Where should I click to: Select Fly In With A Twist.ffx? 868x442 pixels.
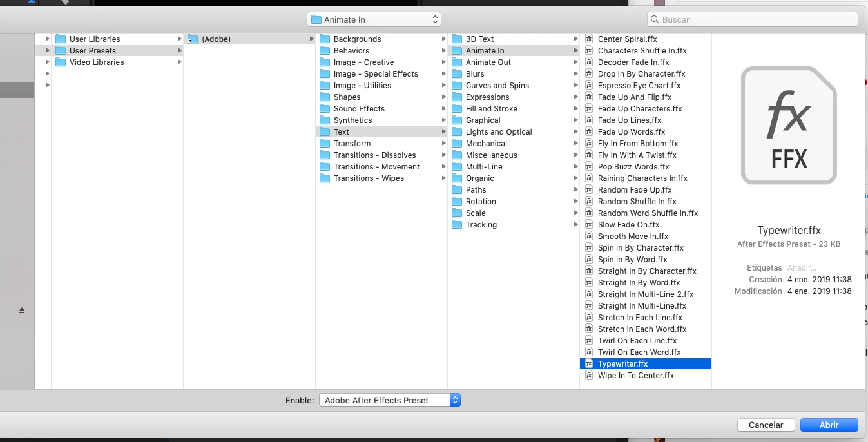tap(646, 155)
